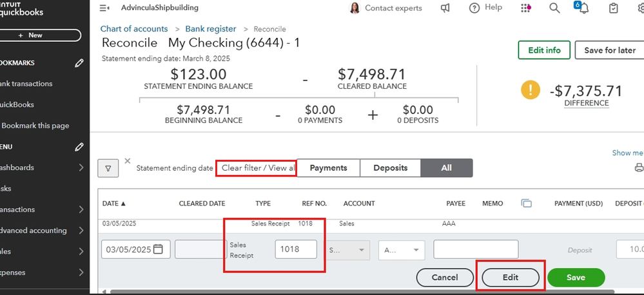The height and width of the screenshot is (295, 644).
Task: Click the Cancel button
Action: pos(445,278)
